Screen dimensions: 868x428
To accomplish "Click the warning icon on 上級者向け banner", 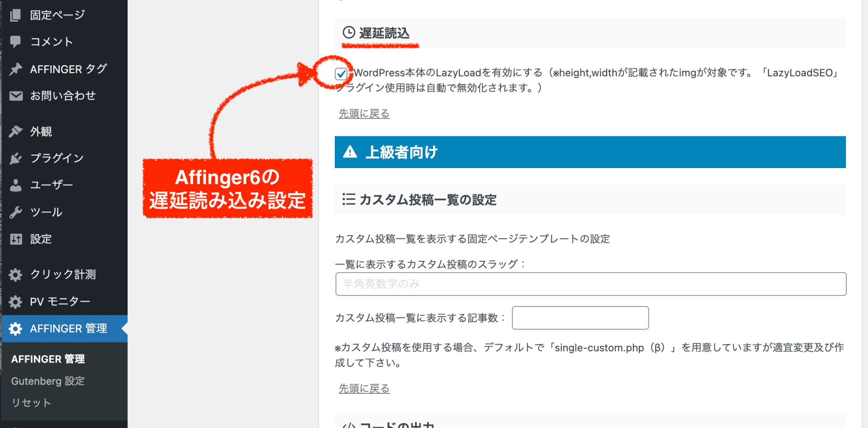I will coord(350,152).
